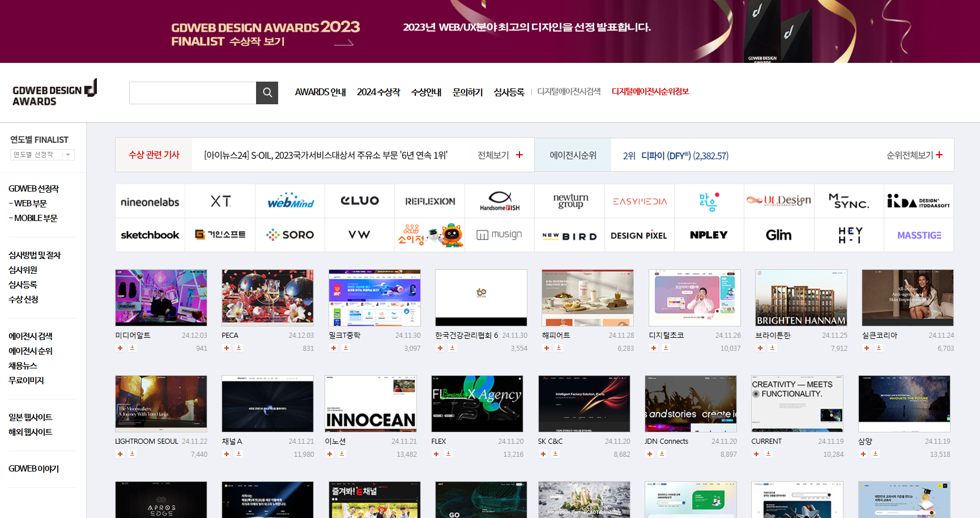The image size is (980, 518).
Task: Open 일본 웹사이트 sidebar link
Action: tap(30, 418)
